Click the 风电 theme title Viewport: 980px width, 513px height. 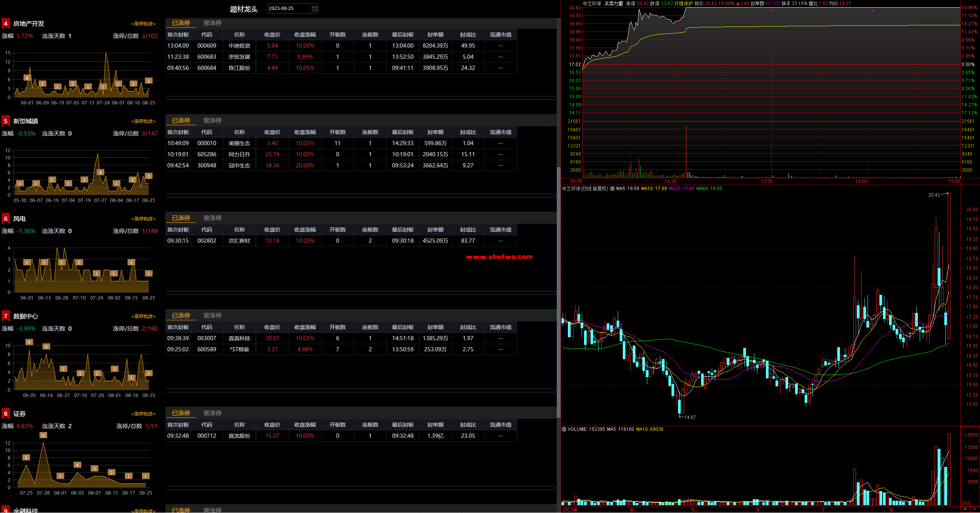point(20,219)
